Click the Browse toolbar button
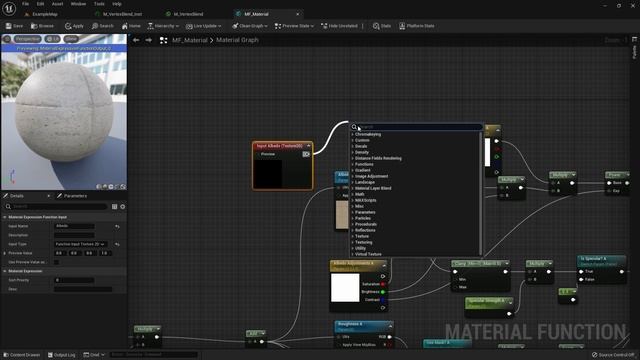 click(42, 26)
